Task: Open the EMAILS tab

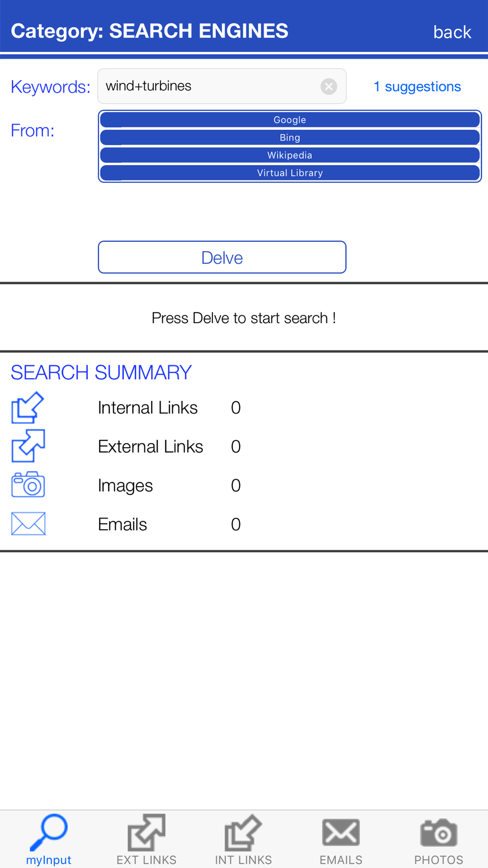Action: click(341, 839)
